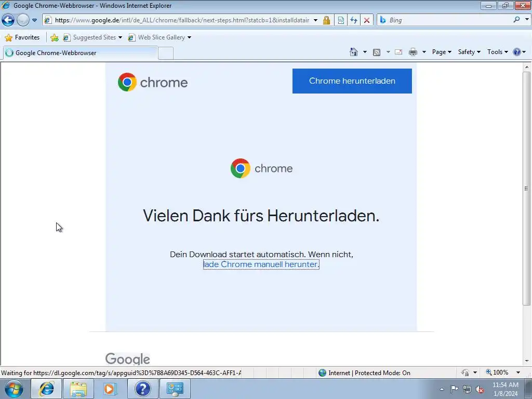Open a new blank tab
The width and height of the screenshot is (532, 399).
(166, 54)
